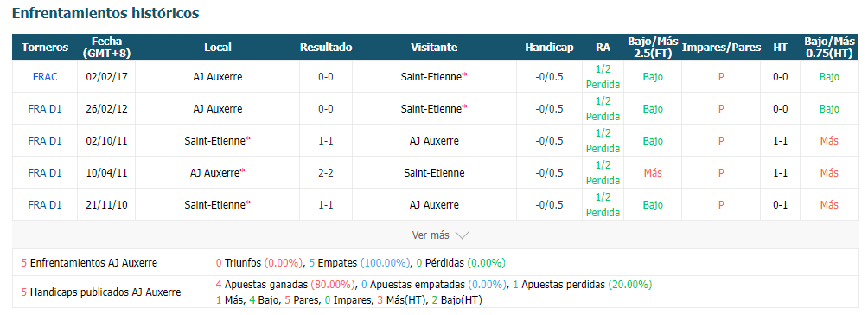Viewport: 868px width, 315px height.
Task: Open the FRAC tournament link
Action: tap(45, 77)
